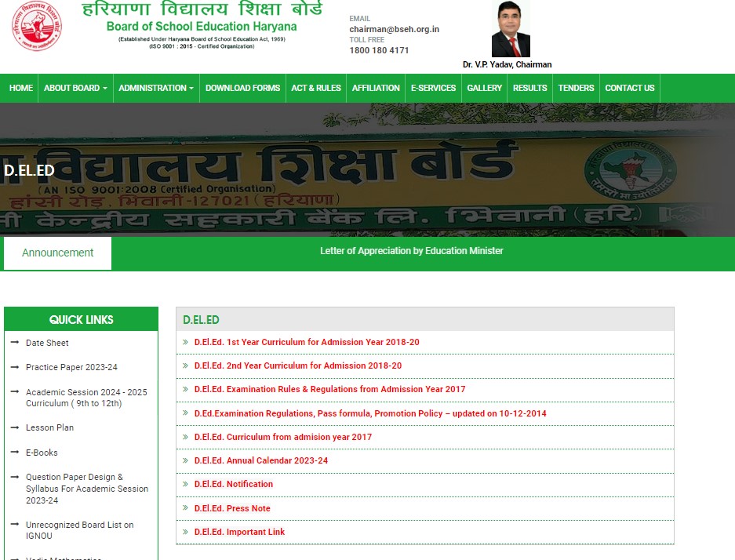Open the D.El.Ed. Annual Calendar 2023-24 link
The height and width of the screenshot is (560, 735).
click(x=261, y=460)
